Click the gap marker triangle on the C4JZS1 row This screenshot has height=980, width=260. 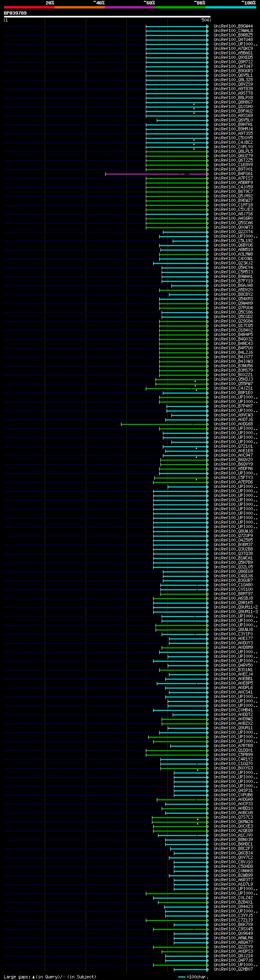coord(196,390)
